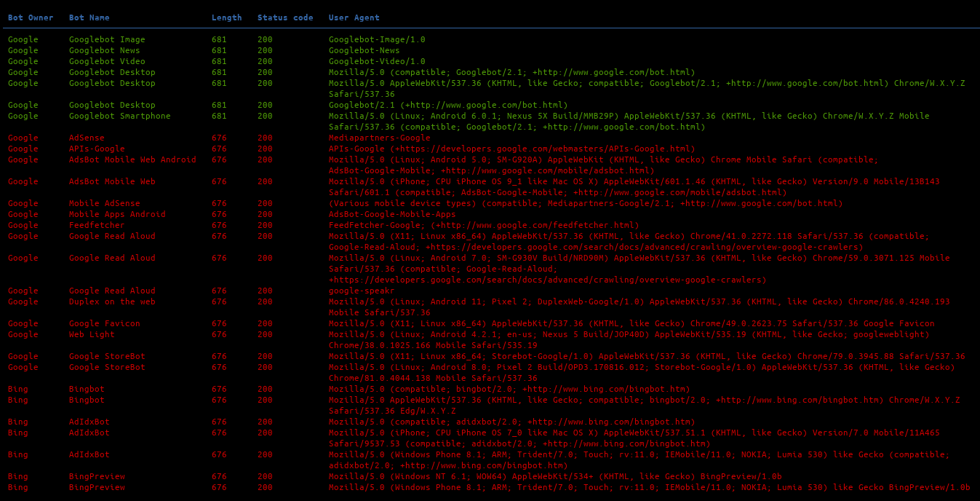
Task: Select the 'Googlebot Video' bot name
Action: 107,61
